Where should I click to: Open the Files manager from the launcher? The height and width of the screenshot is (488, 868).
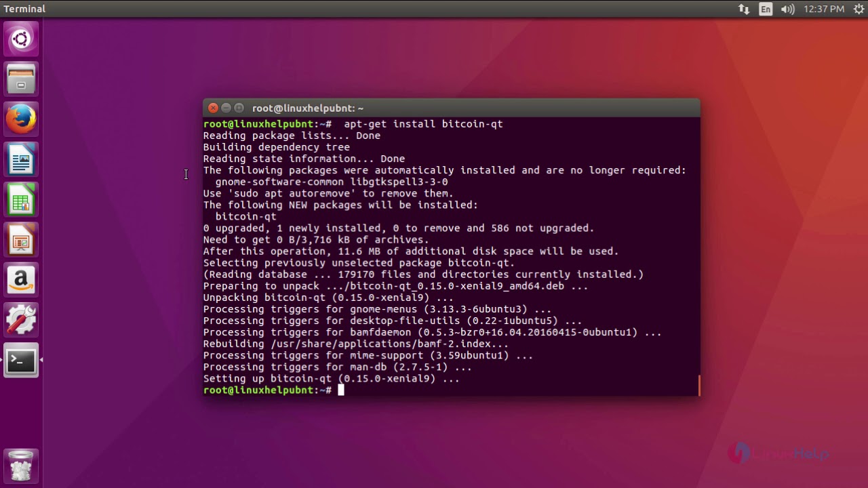21,79
